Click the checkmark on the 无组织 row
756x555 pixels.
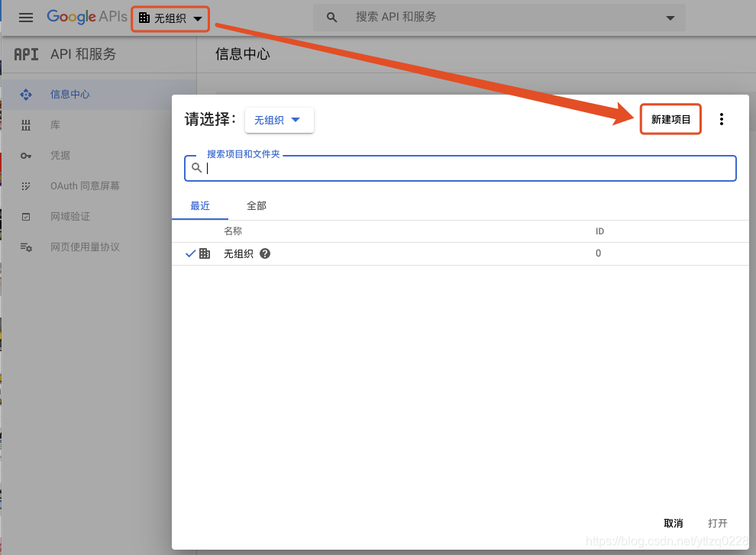[190, 253]
